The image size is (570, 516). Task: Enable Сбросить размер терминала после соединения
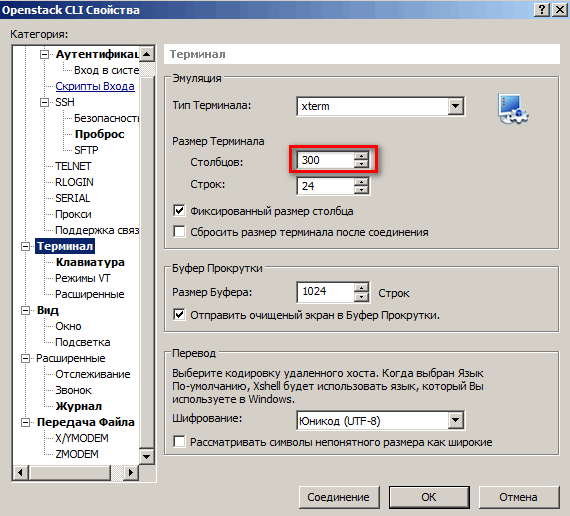(179, 232)
